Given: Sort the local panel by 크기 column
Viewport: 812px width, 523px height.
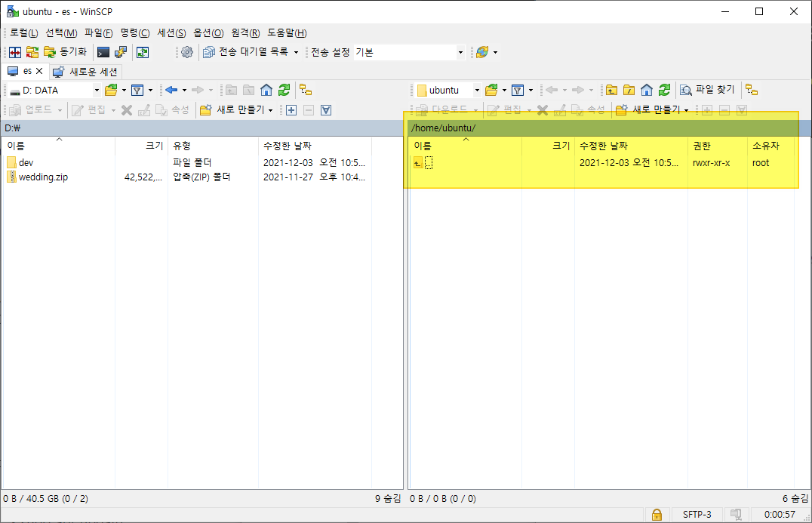Looking at the screenshot, I should (141, 146).
